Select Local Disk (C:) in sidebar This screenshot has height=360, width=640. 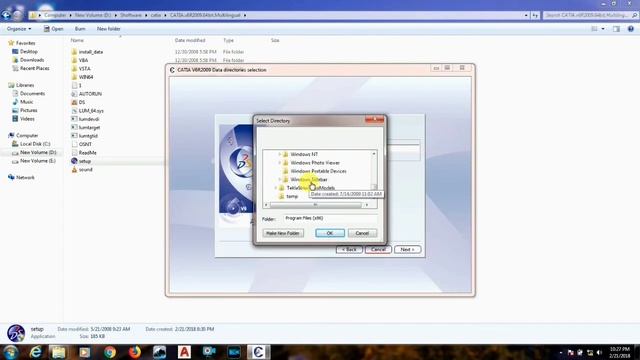coord(35,144)
